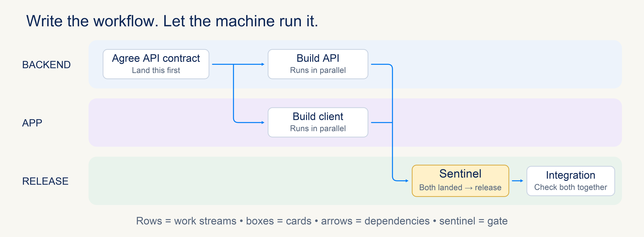
Task: Select the Build API card
Action: click(x=318, y=64)
